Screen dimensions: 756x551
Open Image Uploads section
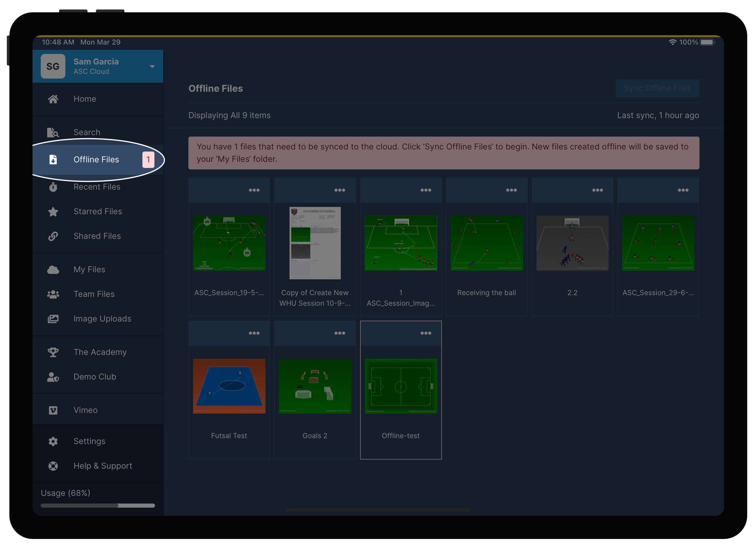click(102, 319)
